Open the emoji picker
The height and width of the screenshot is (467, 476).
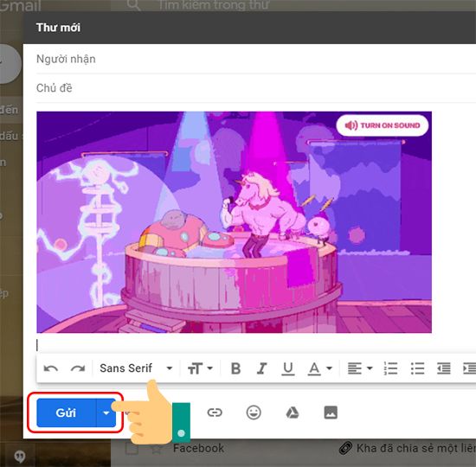[254, 413]
